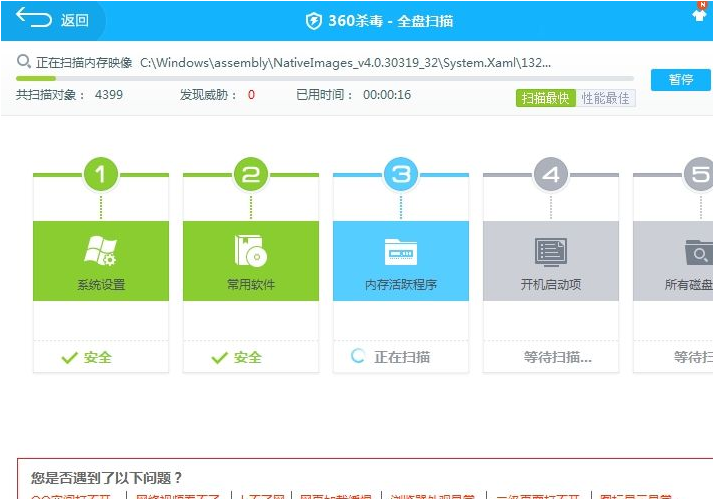Click the scanned file path C:\Windows\assembly
Viewport: 713px width, 499px height.
click(x=346, y=62)
